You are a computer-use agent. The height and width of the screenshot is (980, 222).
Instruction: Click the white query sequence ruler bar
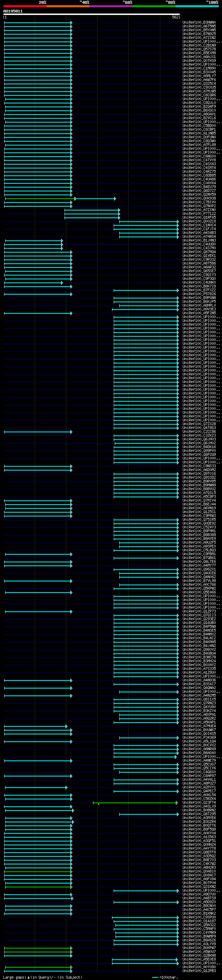pos(92,14)
